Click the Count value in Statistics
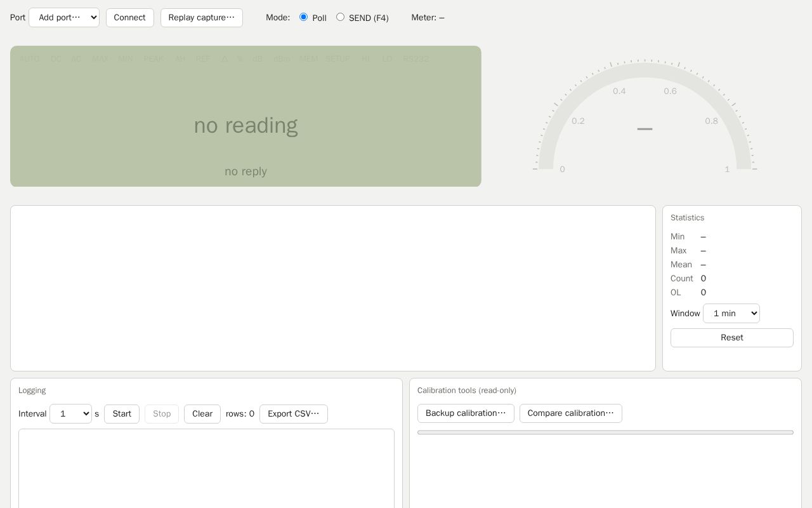The image size is (812, 508). [x=704, y=279]
